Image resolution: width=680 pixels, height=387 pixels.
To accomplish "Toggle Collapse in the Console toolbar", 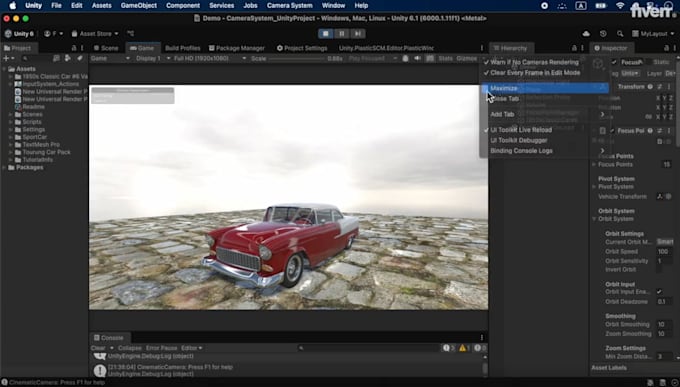I will (130, 348).
